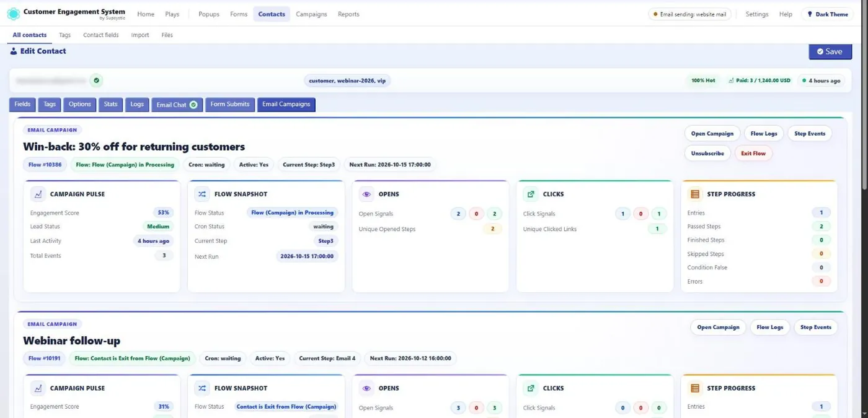Click the Customer Engagement System logo icon
Image resolution: width=868 pixels, height=418 pixels.
(x=13, y=14)
